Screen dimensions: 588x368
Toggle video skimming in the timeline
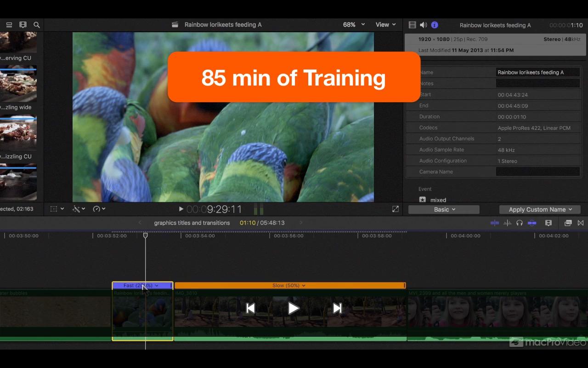point(495,223)
